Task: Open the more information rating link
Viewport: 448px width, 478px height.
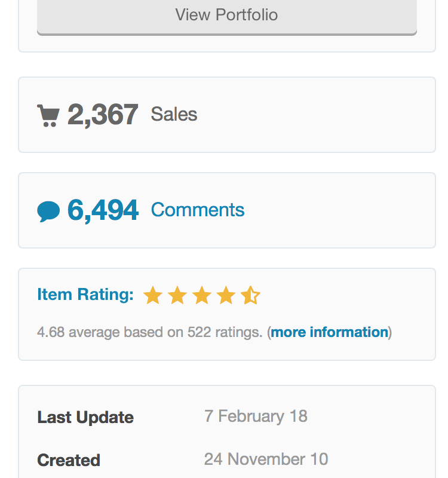Action: (x=330, y=332)
